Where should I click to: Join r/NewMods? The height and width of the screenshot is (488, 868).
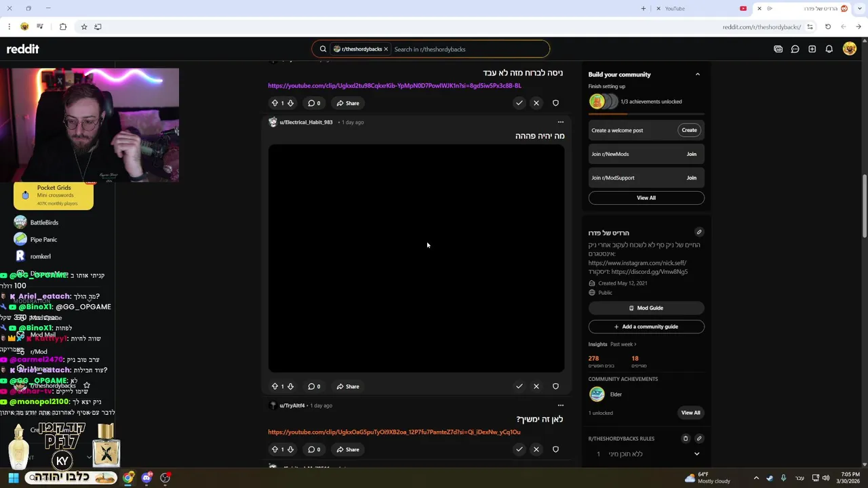(691, 154)
